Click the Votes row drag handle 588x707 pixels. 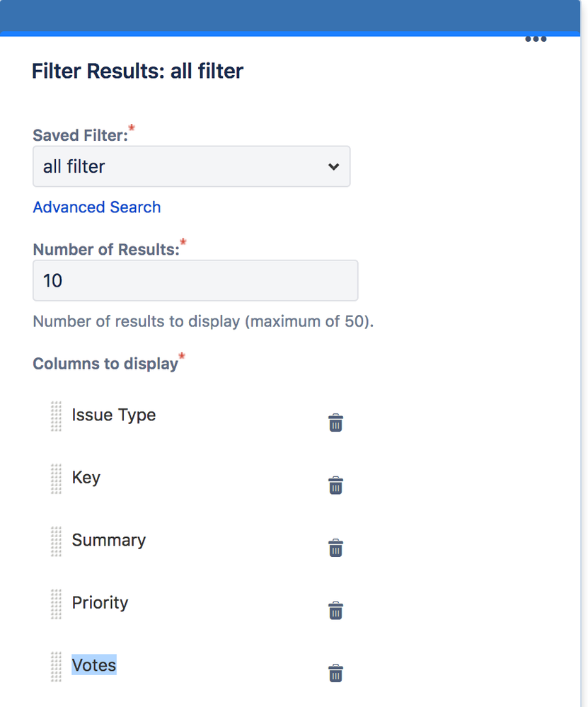click(x=57, y=666)
